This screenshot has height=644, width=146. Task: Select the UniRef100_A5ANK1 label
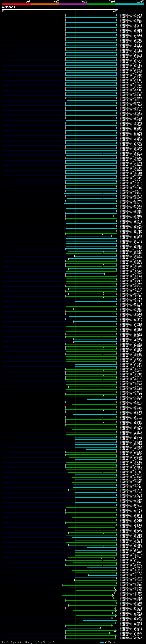(131, 228)
